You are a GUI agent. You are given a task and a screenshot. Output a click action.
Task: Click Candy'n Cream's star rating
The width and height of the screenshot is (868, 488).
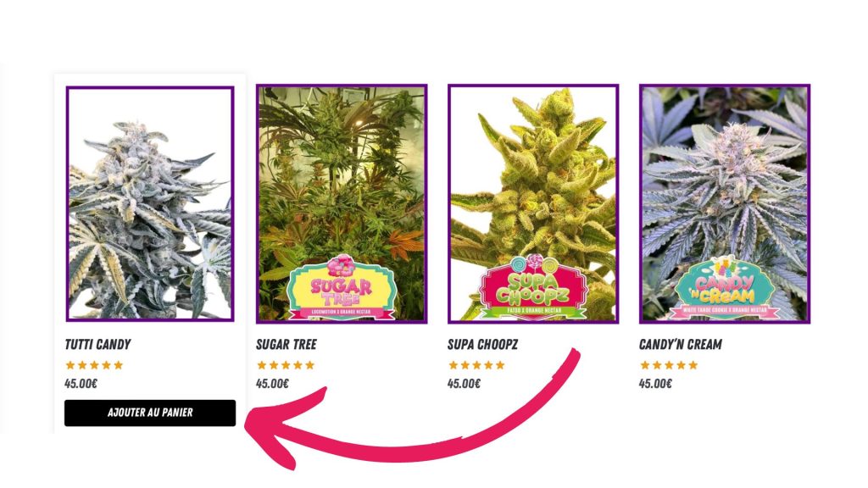pyautogui.click(x=669, y=365)
